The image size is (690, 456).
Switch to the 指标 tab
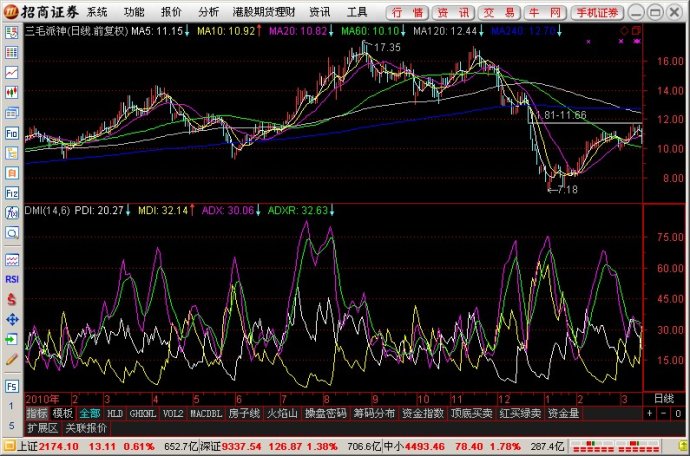pyautogui.click(x=37, y=413)
